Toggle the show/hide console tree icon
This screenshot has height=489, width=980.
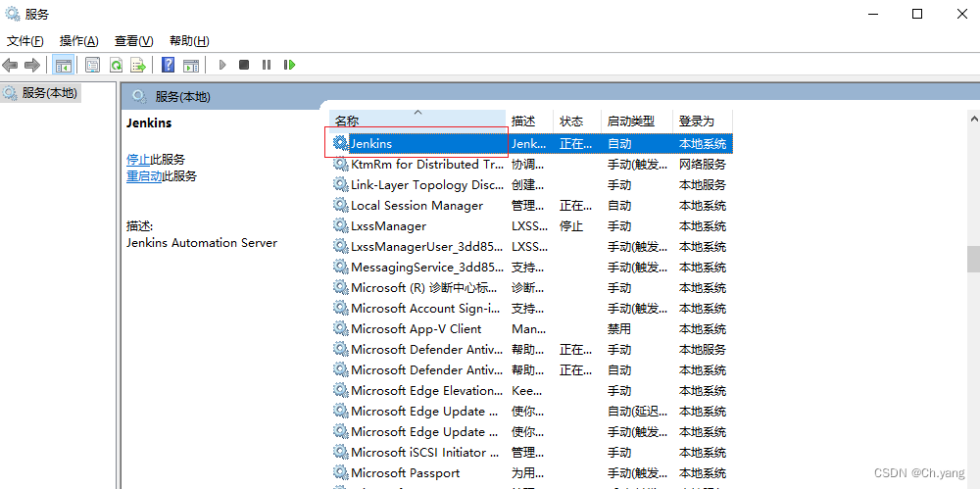[63, 65]
